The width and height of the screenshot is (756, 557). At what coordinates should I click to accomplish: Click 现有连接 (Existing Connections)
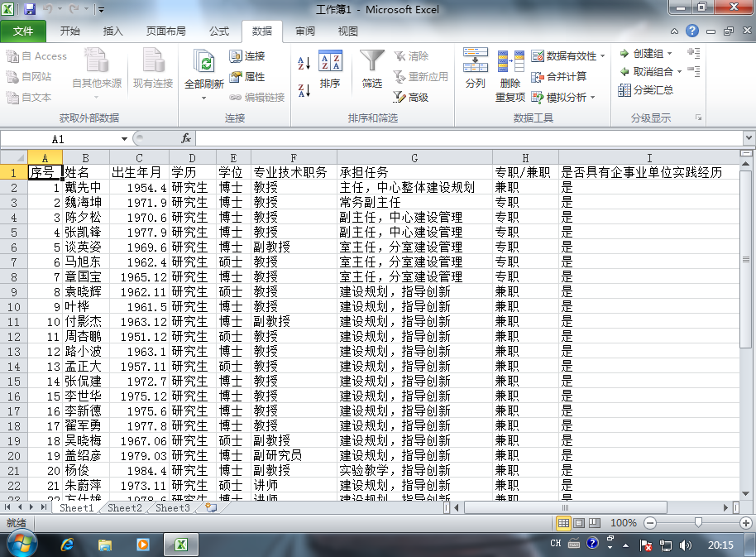point(153,70)
